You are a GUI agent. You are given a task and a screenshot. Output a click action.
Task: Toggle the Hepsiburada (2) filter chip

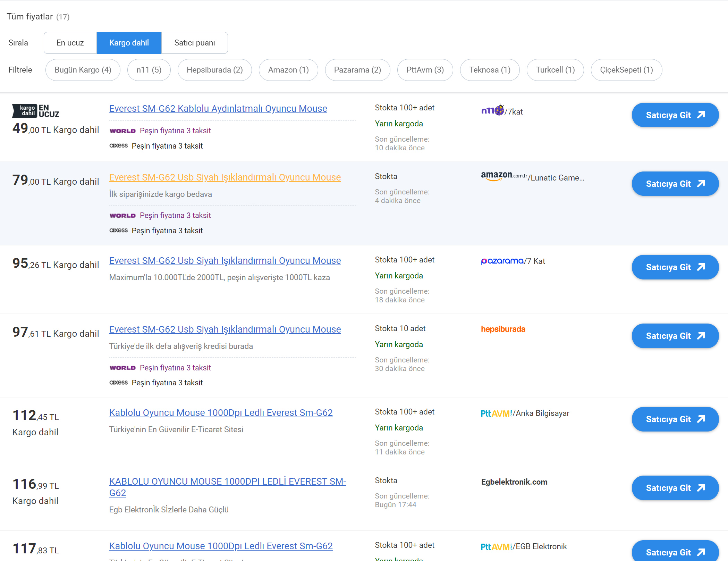pyautogui.click(x=215, y=70)
